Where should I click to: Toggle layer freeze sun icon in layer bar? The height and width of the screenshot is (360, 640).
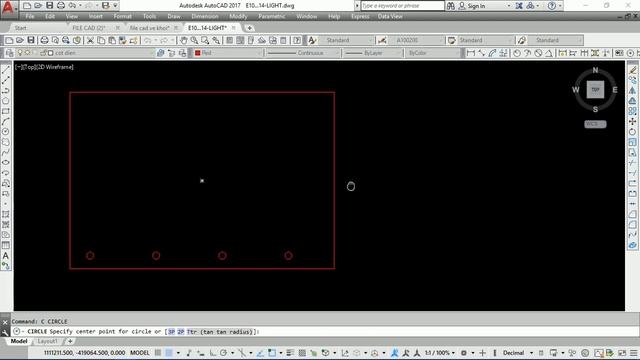(x=28, y=53)
